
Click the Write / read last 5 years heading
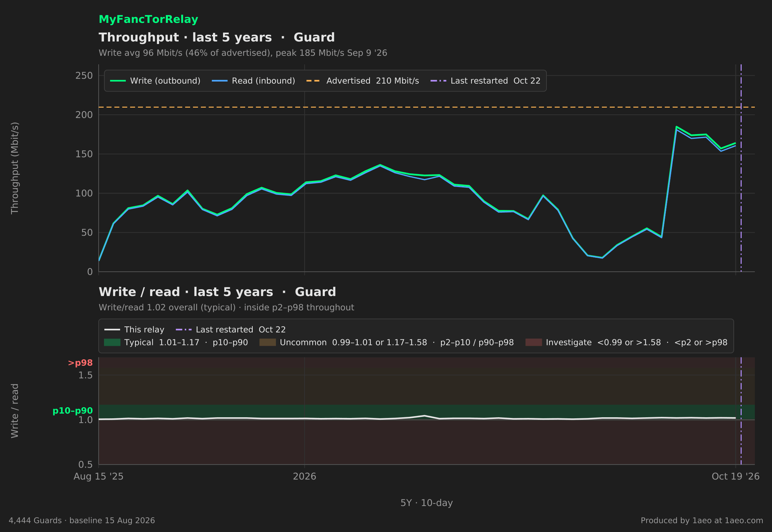pos(217,292)
